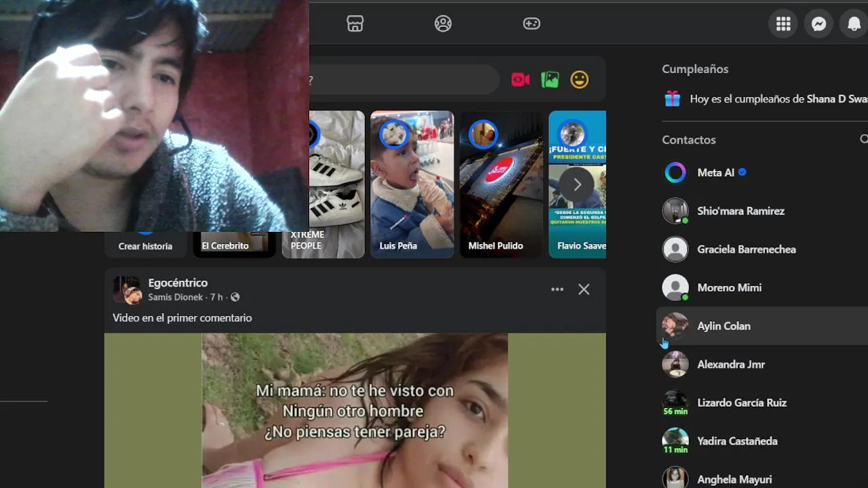Image resolution: width=868 pixels, height=488 pixels.
Task: Open Samis Dionek profile link
Action: (176, 298)
